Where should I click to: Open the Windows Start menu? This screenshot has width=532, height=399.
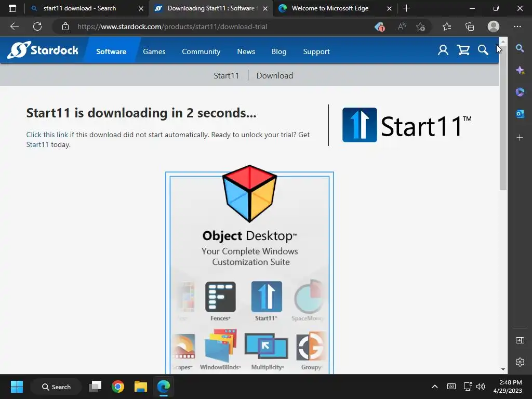pyautogui.click(x=17, y=387)
